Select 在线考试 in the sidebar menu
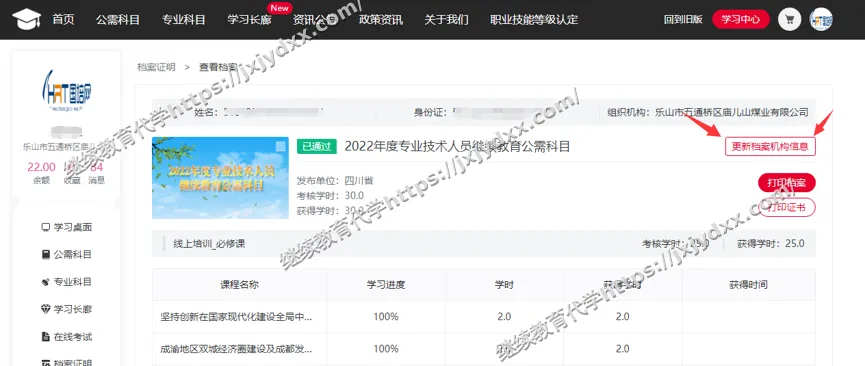This screenshot has width=865, height=366. [73, 337]
